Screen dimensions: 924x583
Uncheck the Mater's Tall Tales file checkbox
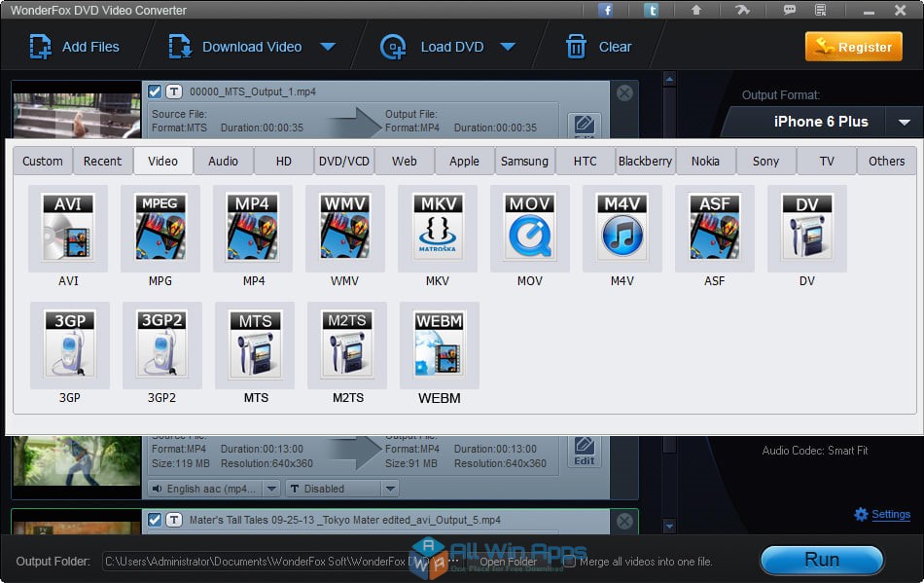[155, 520]
